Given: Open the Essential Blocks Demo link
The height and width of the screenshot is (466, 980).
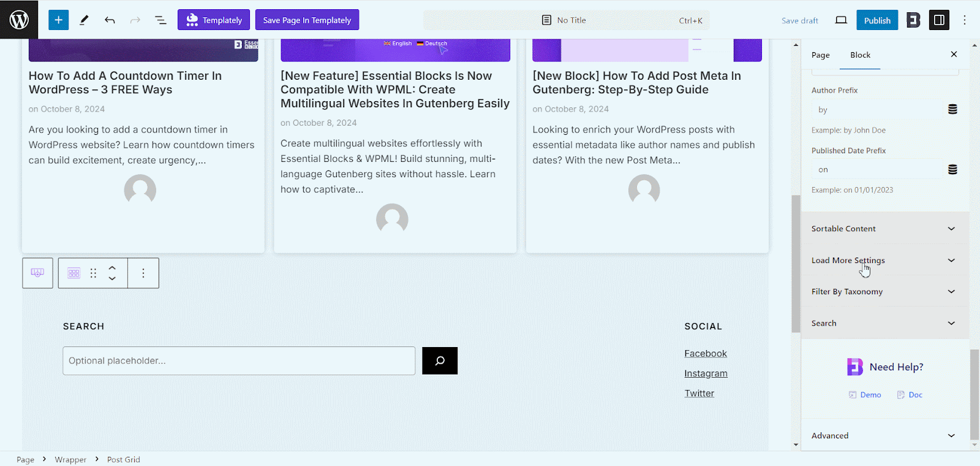Looking at the screenshot, I should (865, 395).
